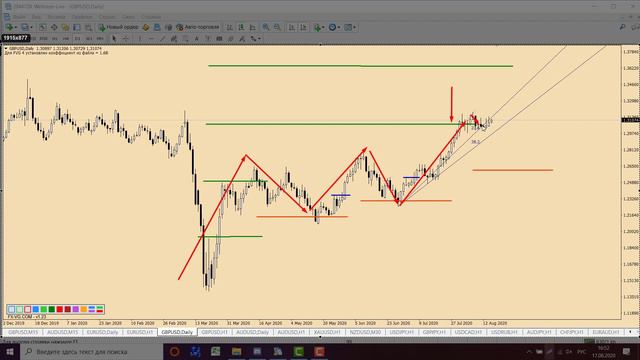Switch to the EURUSD,Daily chart tab

click(x=102, y=332)
